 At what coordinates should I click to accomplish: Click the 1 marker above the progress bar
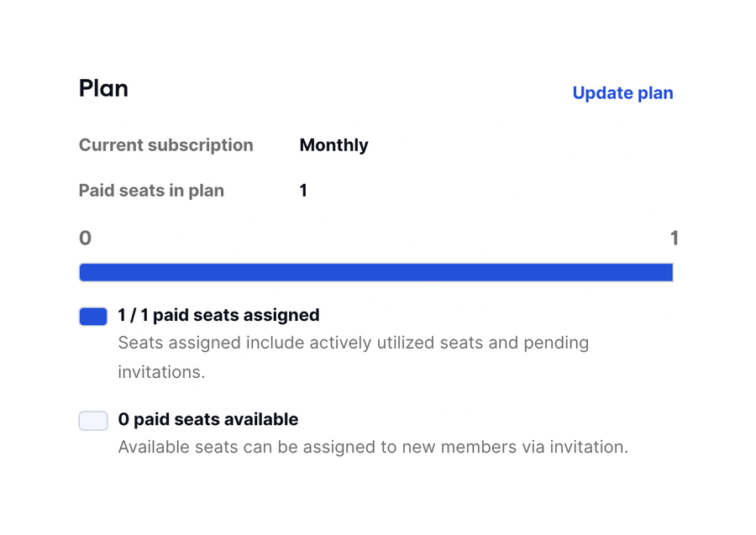[x=673, y=239]
